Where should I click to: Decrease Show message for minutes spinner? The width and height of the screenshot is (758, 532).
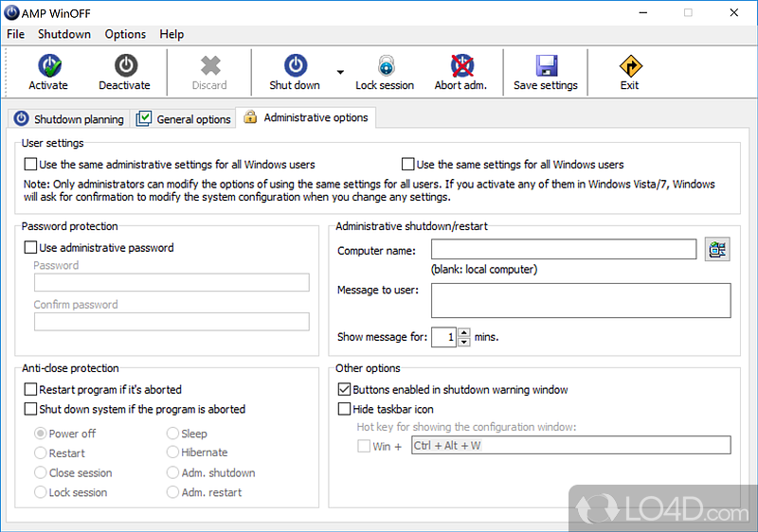tap(464, 342)
